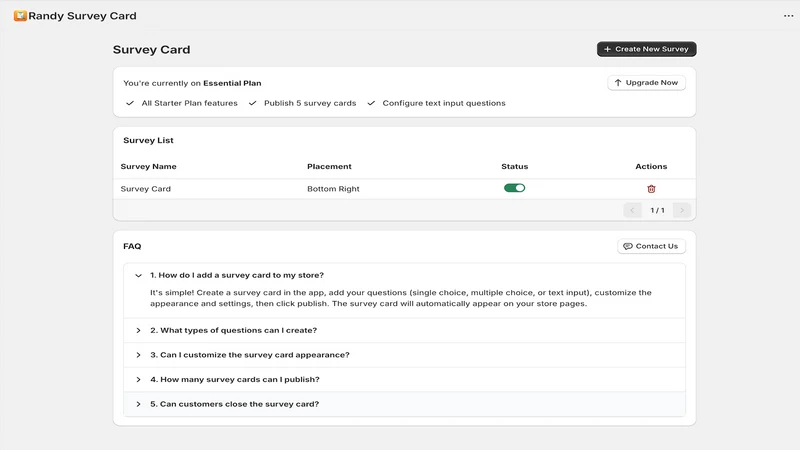Screen dimensions: 800x450
Task: Click the Randy Survey Card app title
Action: tap(83, 16)
